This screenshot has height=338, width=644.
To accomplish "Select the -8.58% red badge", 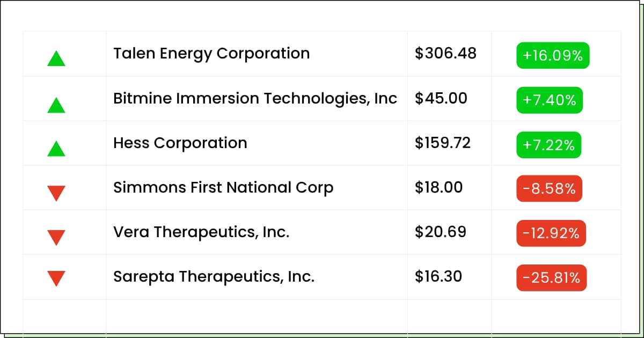I will click(x=549, y=188).
